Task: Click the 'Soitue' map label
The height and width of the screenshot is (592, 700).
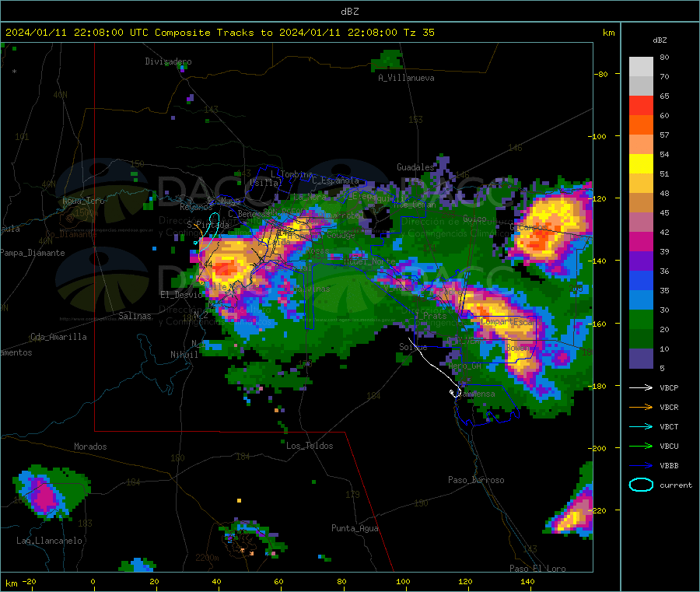Action: tap(413, 347)
